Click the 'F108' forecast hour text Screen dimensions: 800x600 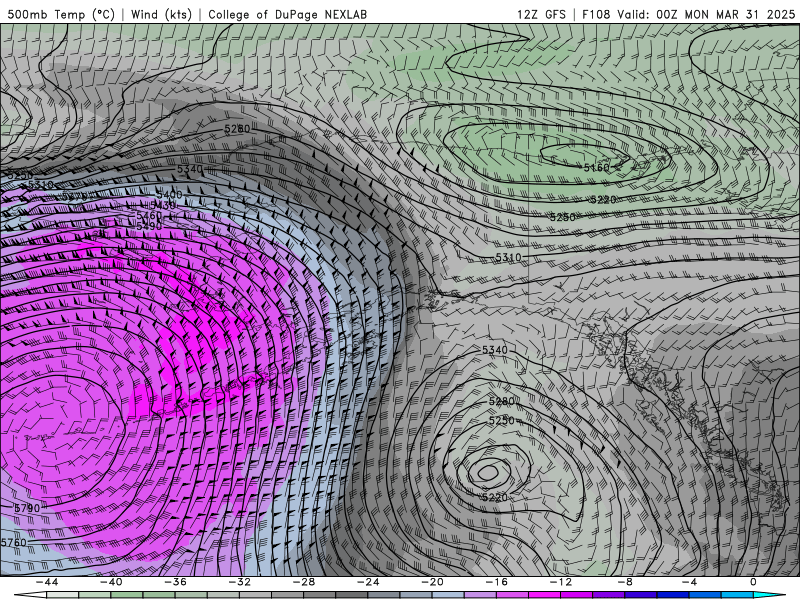coord(596,14)
